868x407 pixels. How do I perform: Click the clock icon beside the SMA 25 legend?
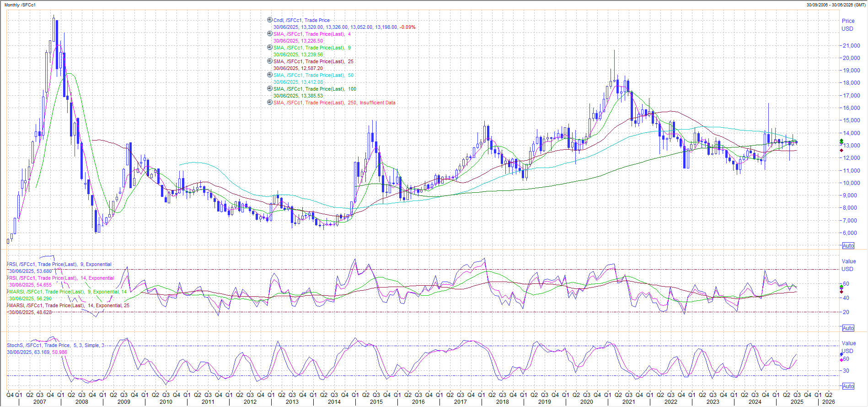pos(270,61)
